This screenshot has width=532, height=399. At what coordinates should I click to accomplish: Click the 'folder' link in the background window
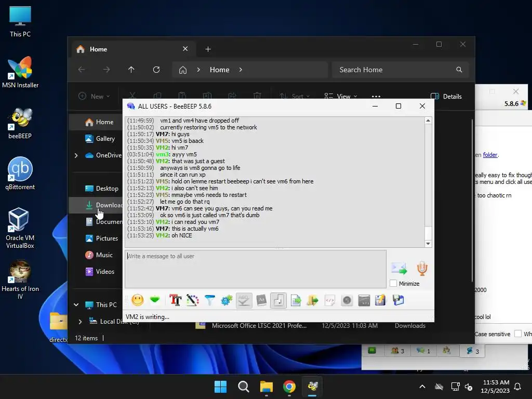pos(490,155)
